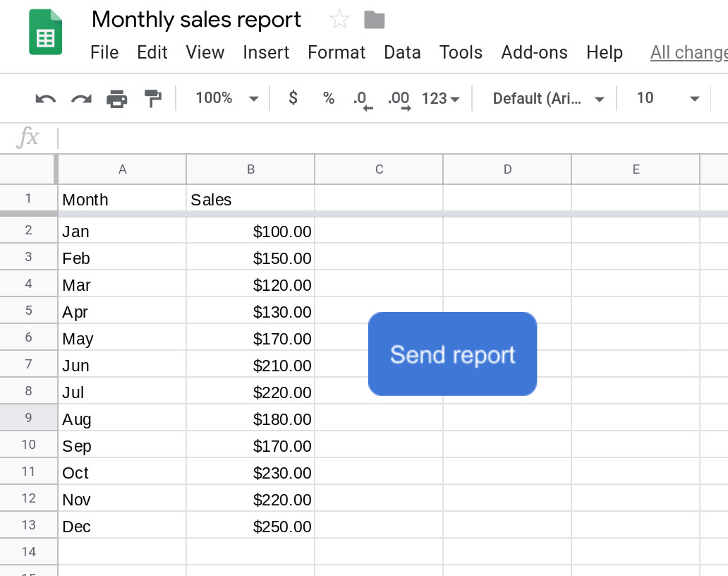728x576 pixels.
Task: Select the Dec cell
Action: pos(122,525)
